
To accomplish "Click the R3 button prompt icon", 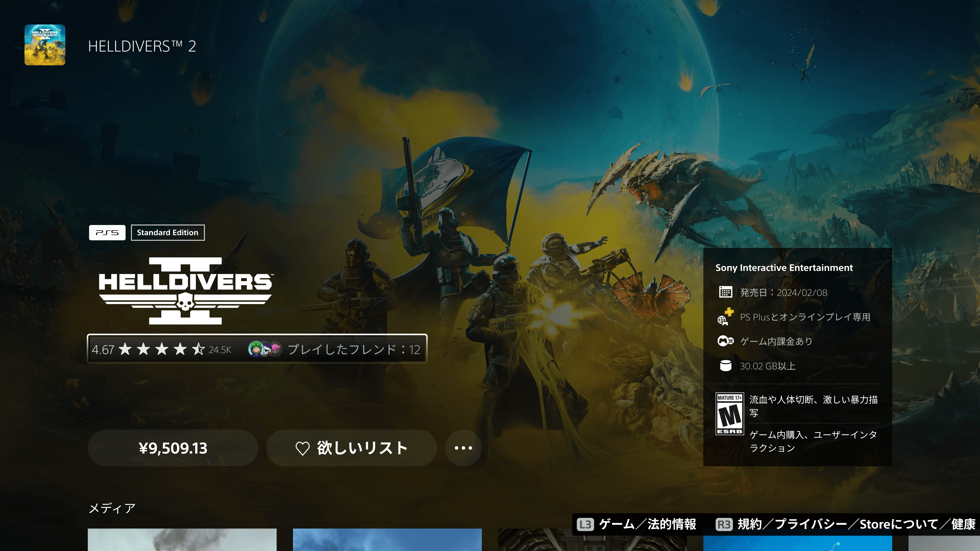I will (724, 524).
